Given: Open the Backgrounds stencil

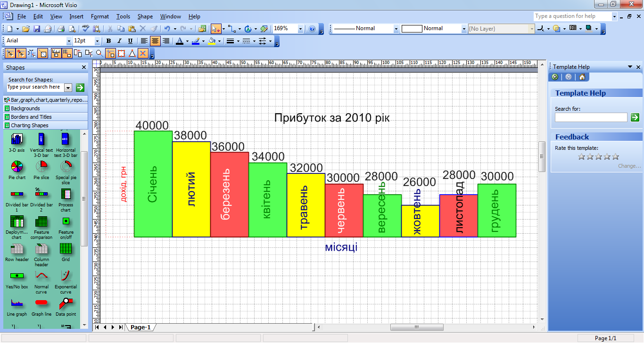Looking at the screenshot, I should [x=45, y=108].
